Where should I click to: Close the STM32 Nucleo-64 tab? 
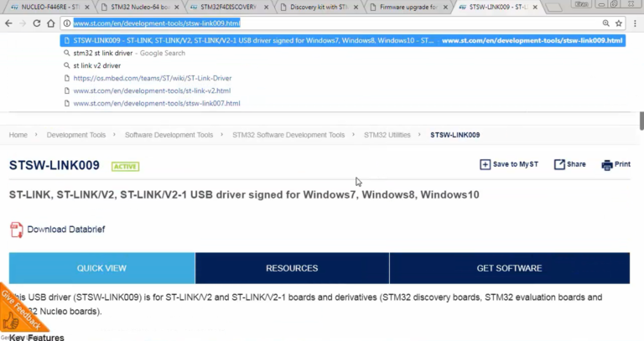177,7
